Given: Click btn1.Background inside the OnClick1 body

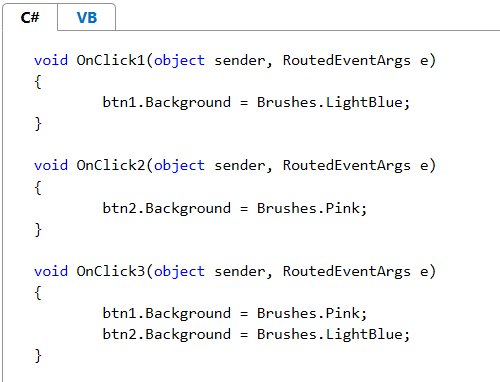Looking at the screenshot, I should tap(166, 103).
